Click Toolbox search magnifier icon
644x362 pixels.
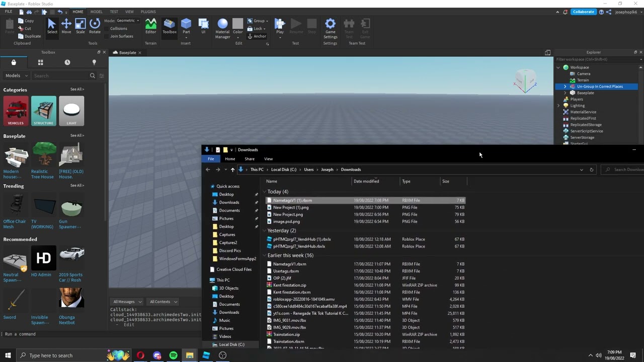[92, 76]
